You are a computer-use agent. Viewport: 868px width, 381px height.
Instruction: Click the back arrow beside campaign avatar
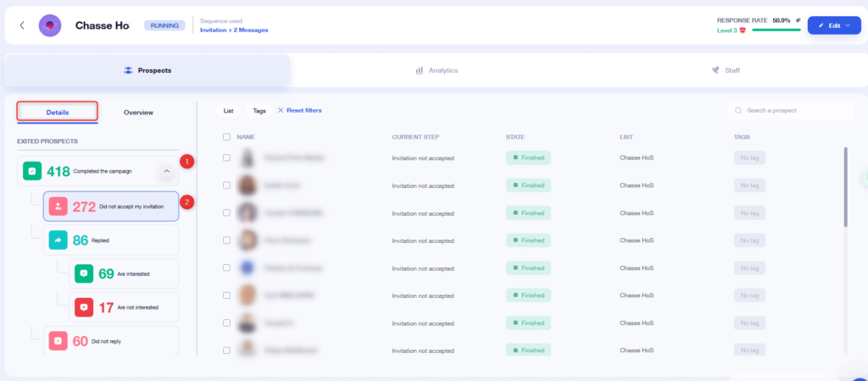22,25
